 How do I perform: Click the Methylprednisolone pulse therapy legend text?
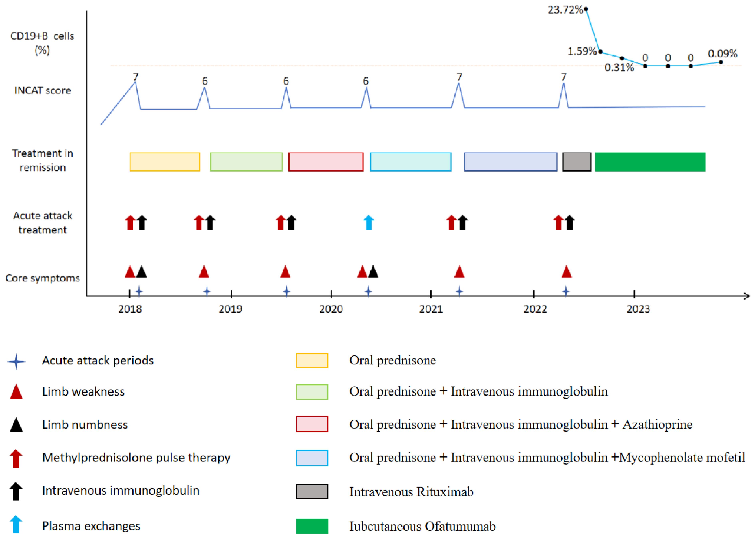136,458
